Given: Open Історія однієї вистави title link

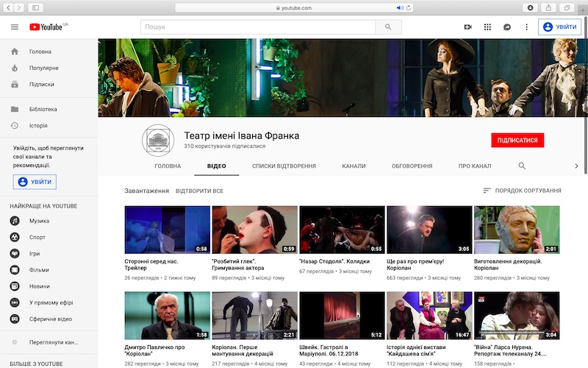Looking at the screenshot, I should coord(416,350).
